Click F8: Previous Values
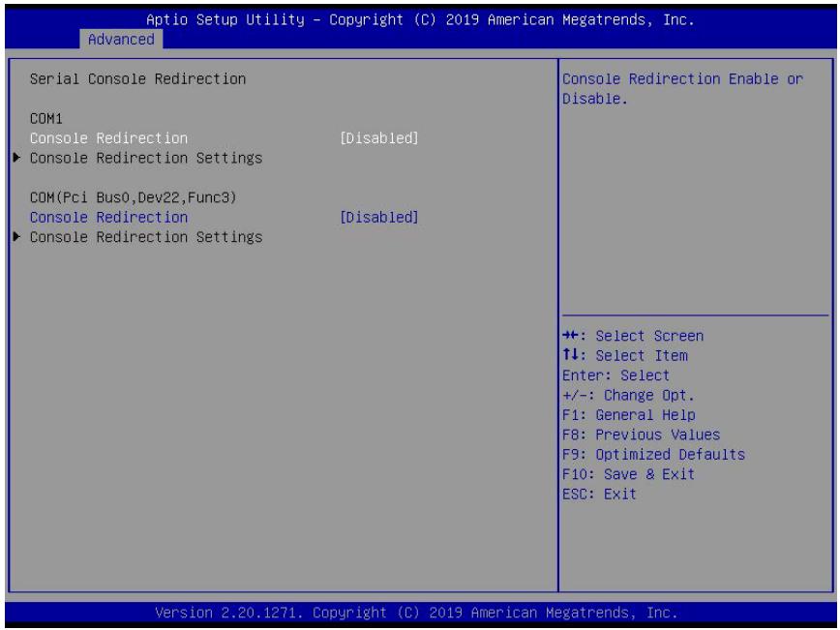Viewport: 840px width, 630px height. (x=641, y=435)
